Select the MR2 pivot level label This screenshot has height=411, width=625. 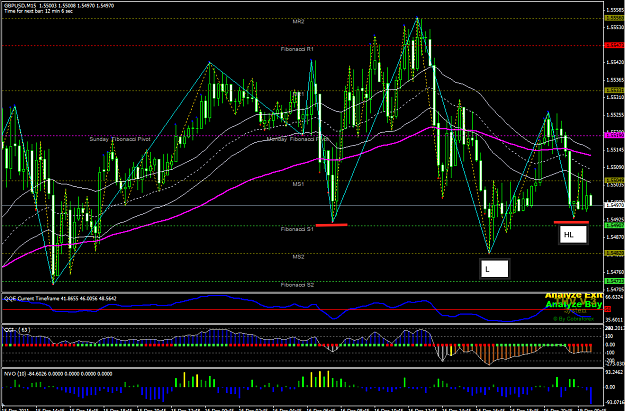298,22
